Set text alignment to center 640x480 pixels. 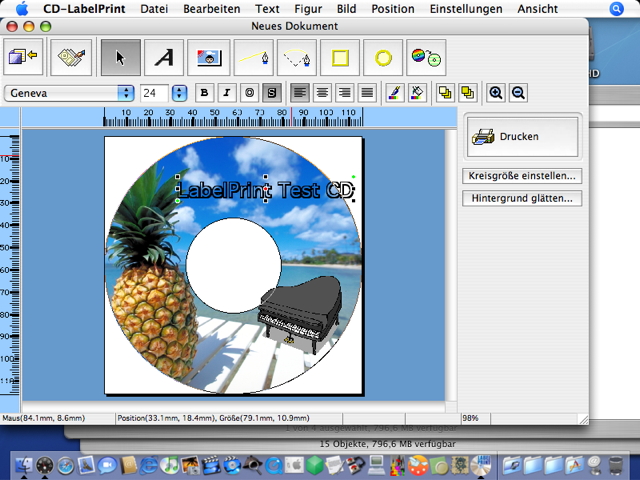322,93
